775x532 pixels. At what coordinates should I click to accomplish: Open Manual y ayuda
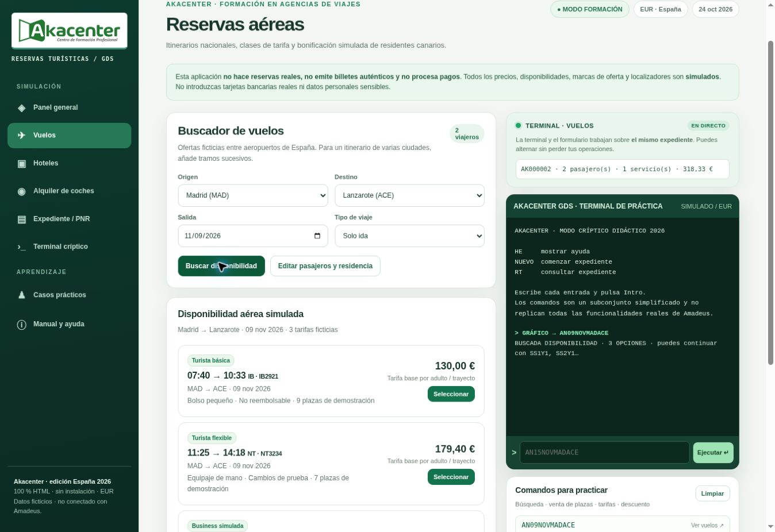click(70, 324)
